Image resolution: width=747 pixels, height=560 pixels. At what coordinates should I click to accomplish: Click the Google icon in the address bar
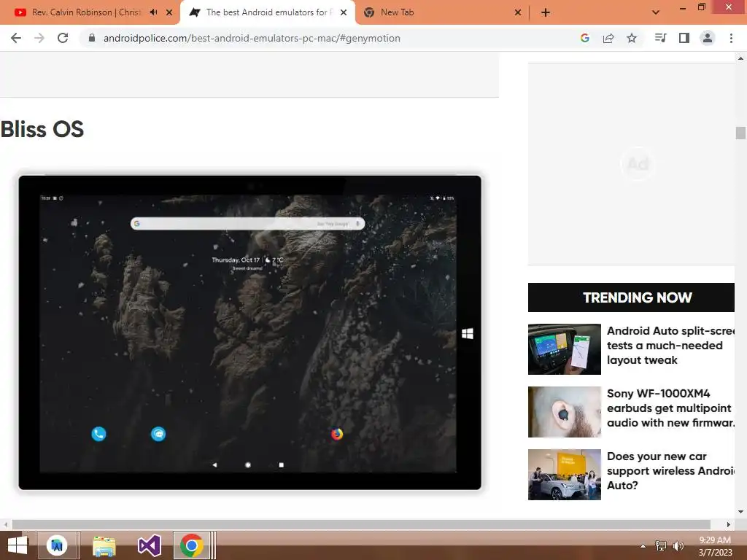[585, 38]
